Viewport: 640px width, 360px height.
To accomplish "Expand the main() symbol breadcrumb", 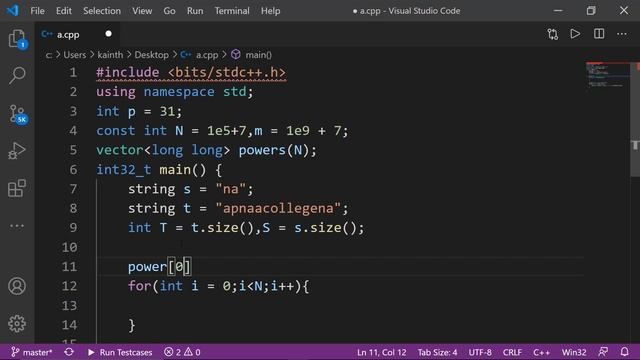I will pos(258,55).
